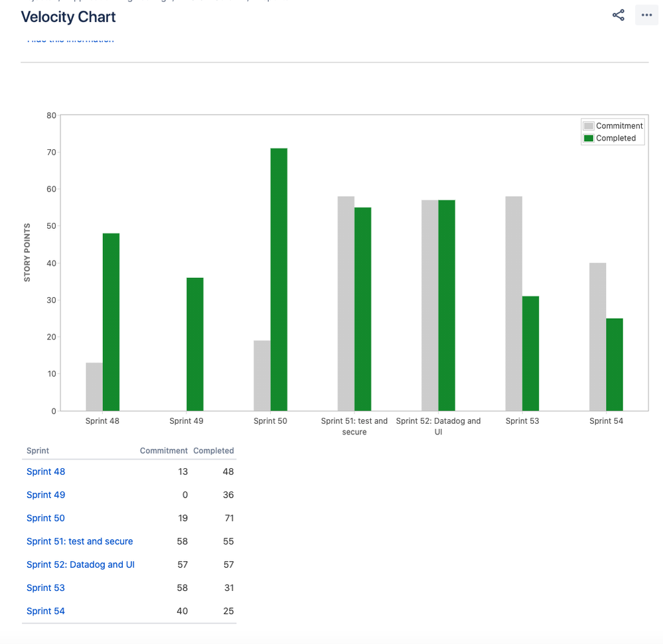Click the green Completed legend swatch

tap(589, 138)
